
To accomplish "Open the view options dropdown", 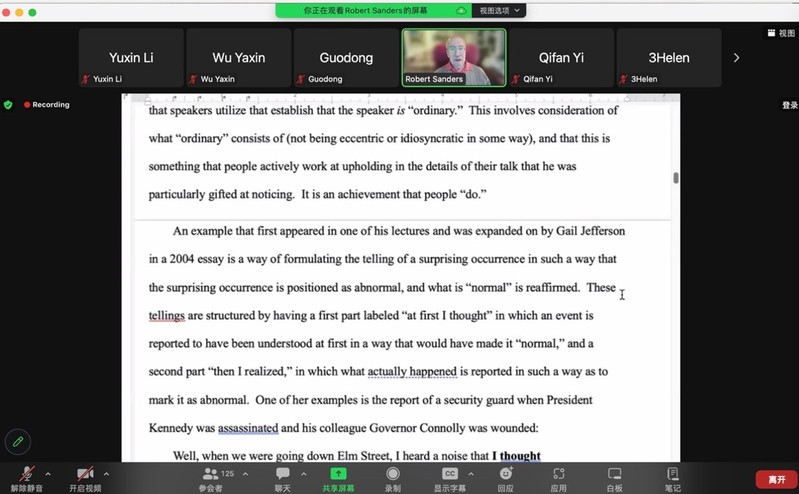I will pyautogui.click(x=499, y=10).
